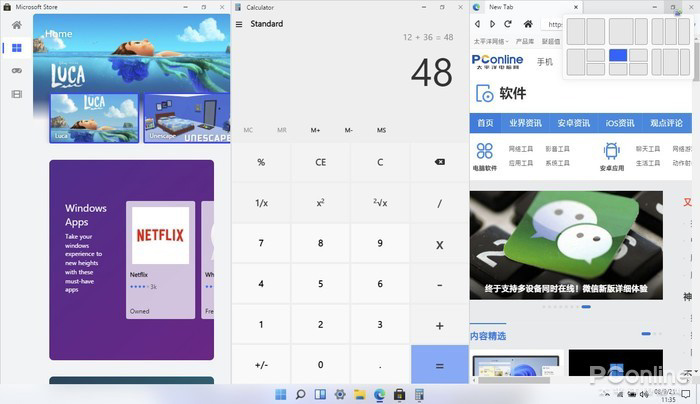Image resolution: width=700 pixels, height=404 pixels.
Task: Click the MS memory store button
Action: point(381,130)
